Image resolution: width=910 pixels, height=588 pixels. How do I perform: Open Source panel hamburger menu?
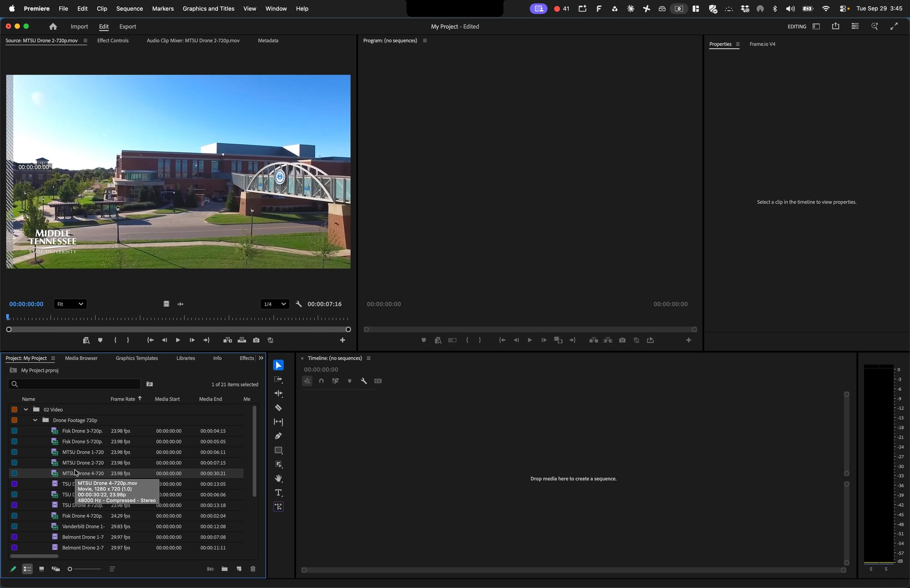(85, 40)
